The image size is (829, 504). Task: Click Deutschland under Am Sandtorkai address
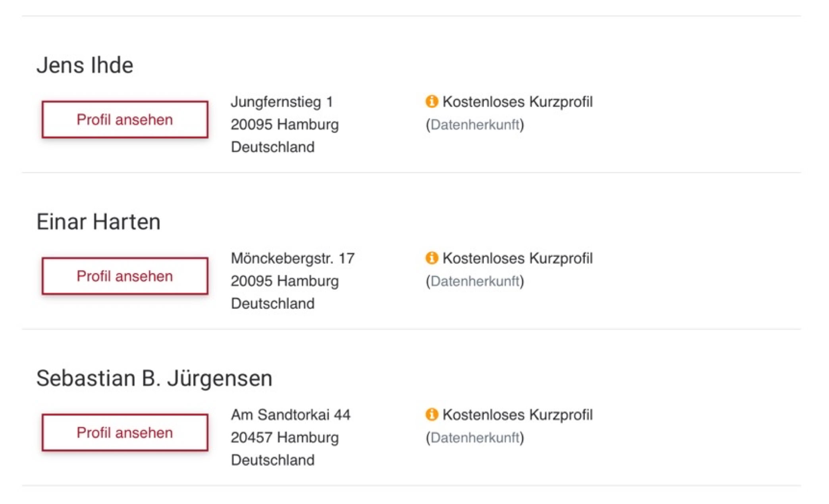(x=273, y=460)
